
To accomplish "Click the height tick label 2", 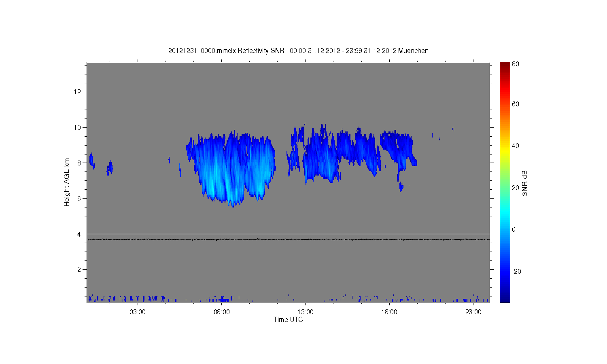I will (79, 270).
